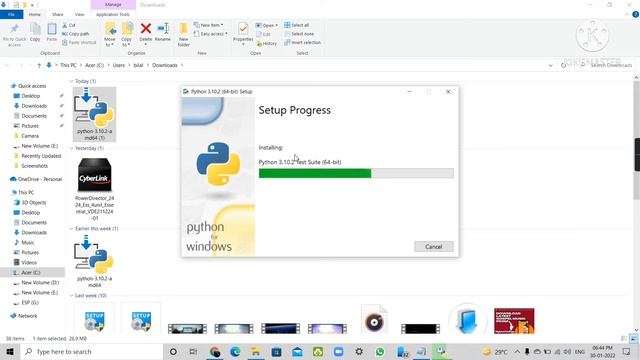Switch to the Home ribbon tab
Image resolution: width=640 pixels, height=360 pixels.
pyautogui.click(x=35, y=14)
